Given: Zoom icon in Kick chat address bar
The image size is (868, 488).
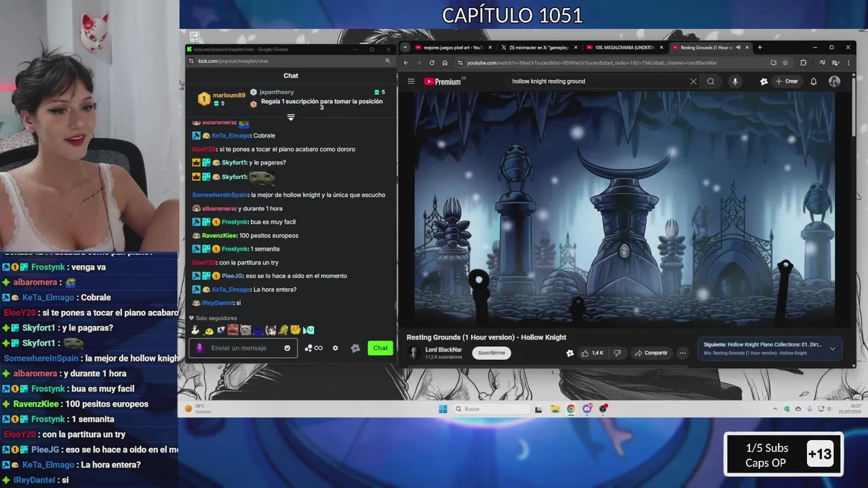Looking at the screenshot, I should point(388,61).
